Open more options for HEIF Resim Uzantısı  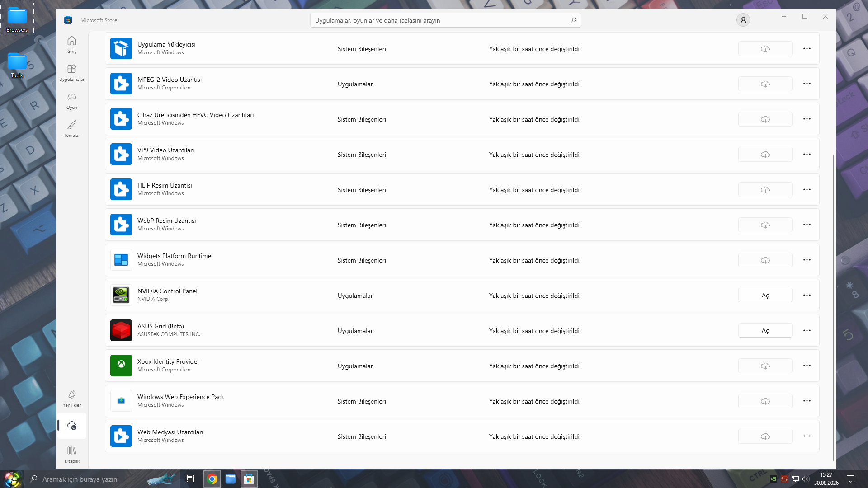pos(807,189)
